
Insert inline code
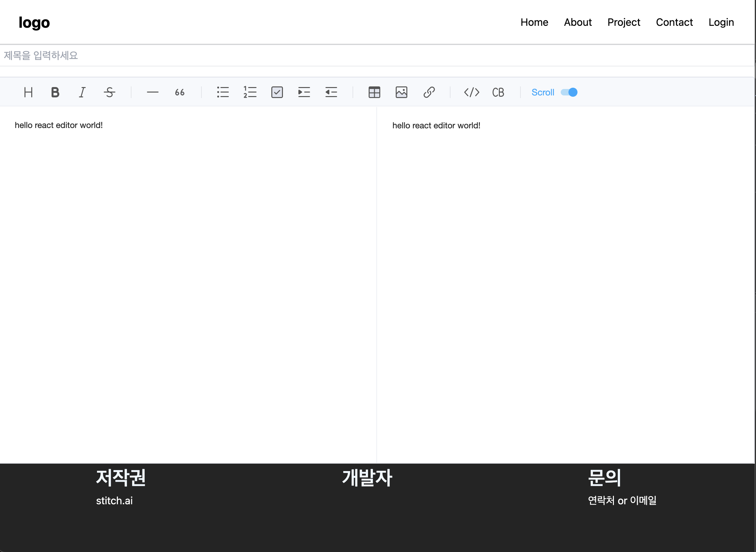coord(471,92)
